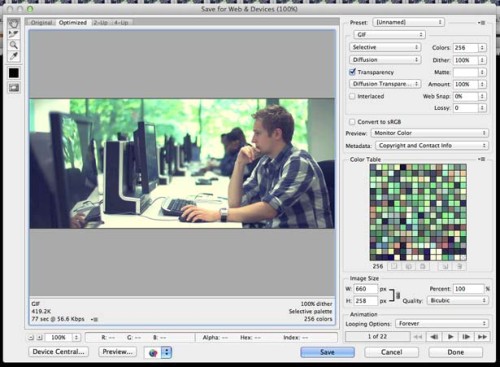Enable Convert to sRGB checkbox
Viewport: 500px width, 367px height.
click(x=352, y=122)
